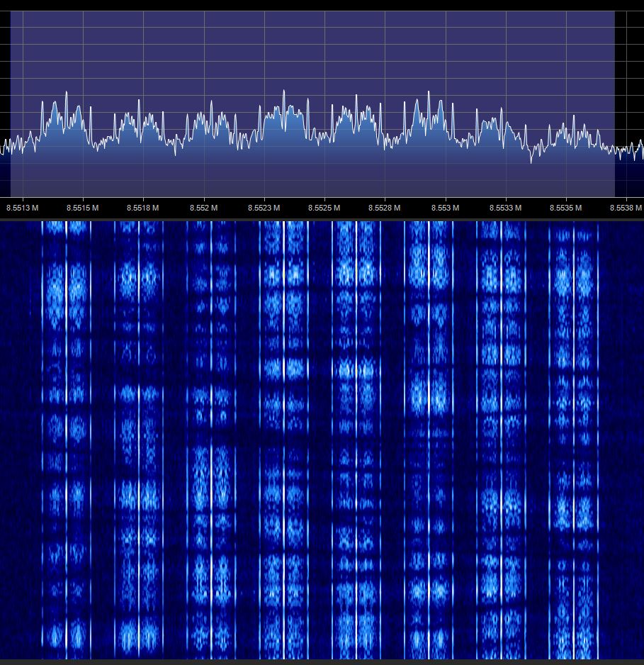Viewport: 644px width, 665px height.
Task: Click the 8.5528 M frequency label
Action: [x=384, y=208]
